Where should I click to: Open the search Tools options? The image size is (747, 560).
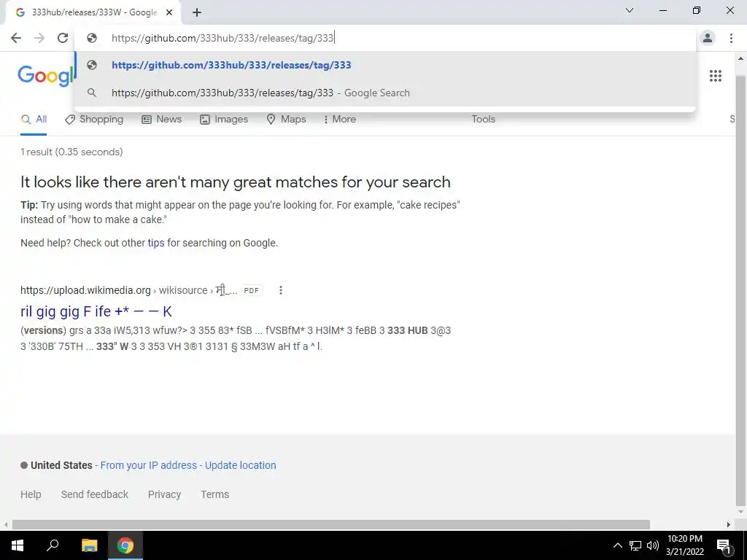(483, 119)
